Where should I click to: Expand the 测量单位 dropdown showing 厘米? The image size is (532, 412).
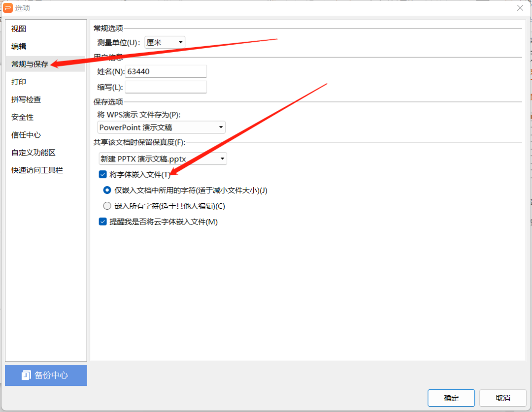165,42
